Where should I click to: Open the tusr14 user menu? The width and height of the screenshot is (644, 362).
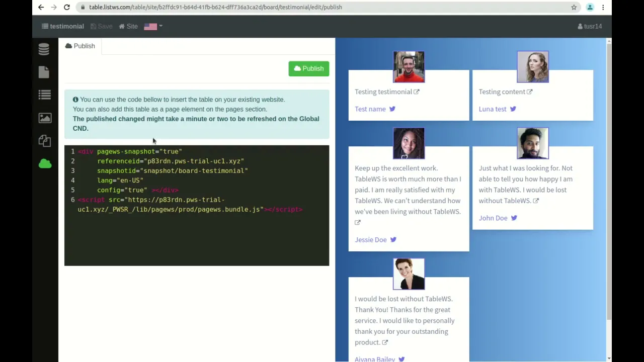click(590, 26)
